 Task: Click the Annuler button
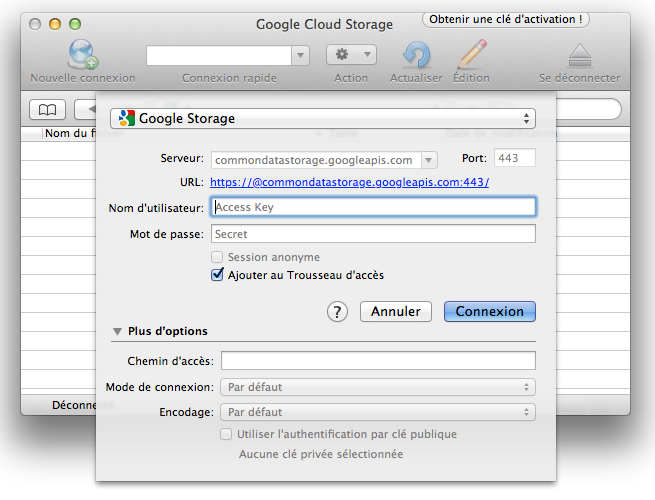pos(396,312)
